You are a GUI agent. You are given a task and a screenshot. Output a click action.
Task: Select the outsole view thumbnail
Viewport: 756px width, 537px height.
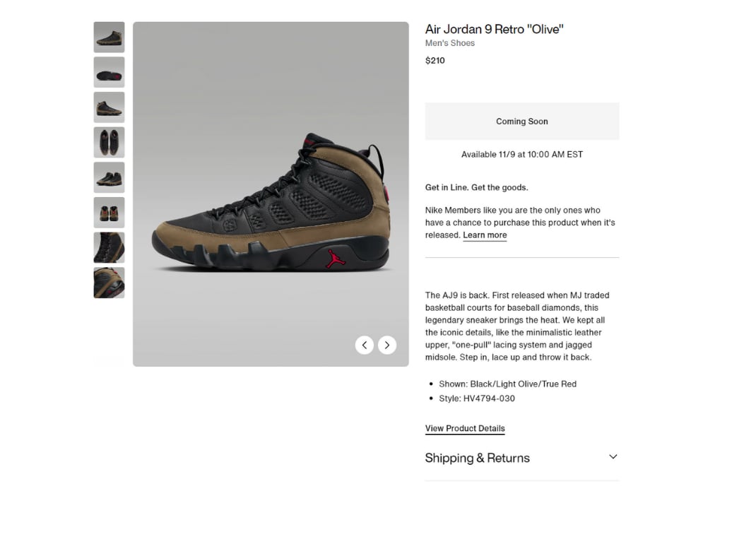tap(109, 72)
